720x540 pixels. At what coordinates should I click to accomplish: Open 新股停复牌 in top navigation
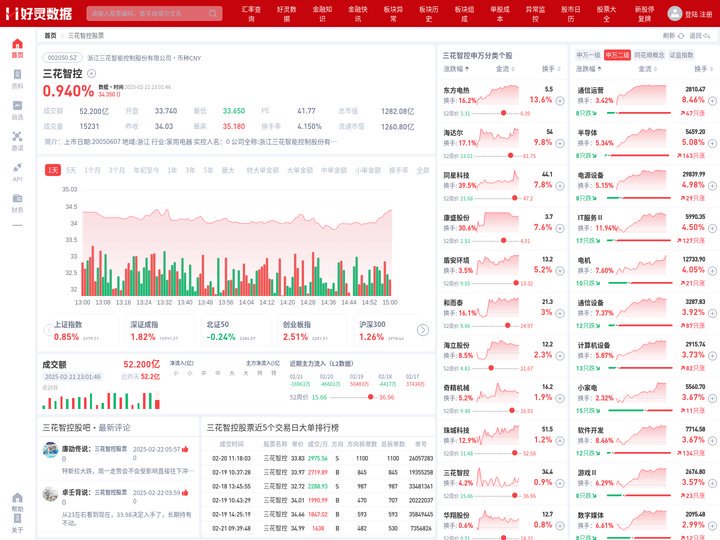coord(645,13)
